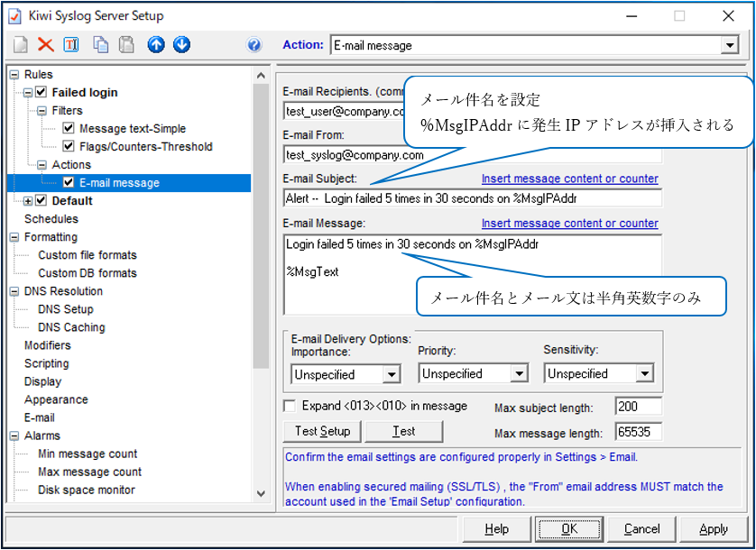This screenshot has width=756, height=550.
Task: Collapse the DNS Resolution tree node
Action: (x=14, y=291)
